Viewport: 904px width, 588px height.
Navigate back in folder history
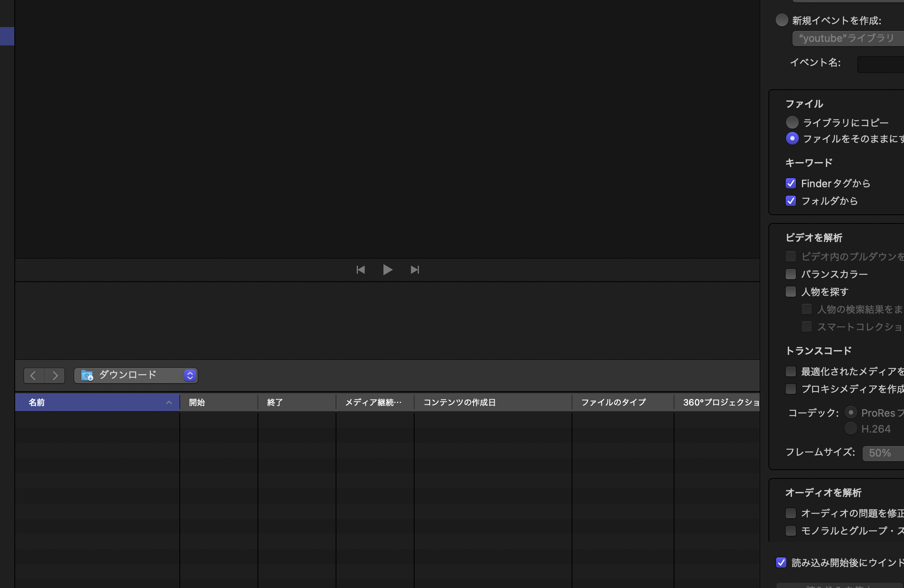(33, 375)
